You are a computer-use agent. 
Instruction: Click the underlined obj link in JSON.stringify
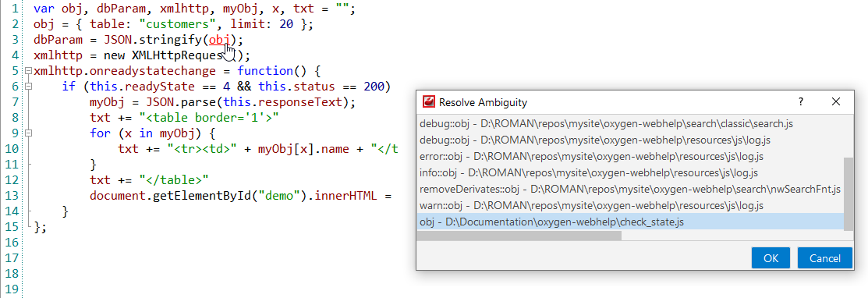click(218, 40)
